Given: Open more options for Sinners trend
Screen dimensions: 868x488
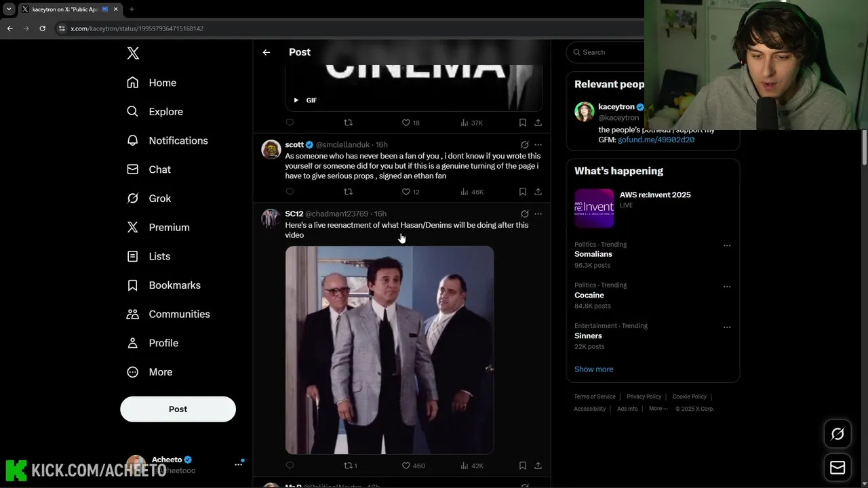Looking at the screenshot, I should click(727, 327).
